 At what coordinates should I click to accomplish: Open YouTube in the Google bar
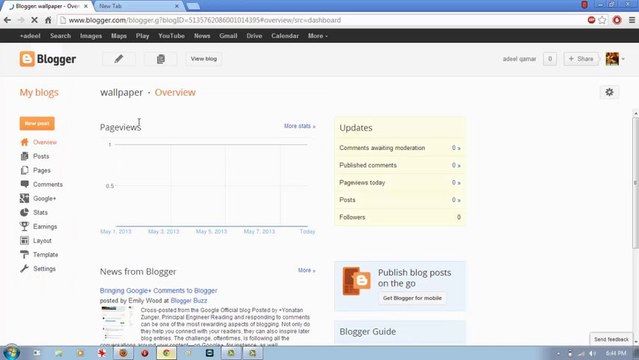click(x=172, y=36)
